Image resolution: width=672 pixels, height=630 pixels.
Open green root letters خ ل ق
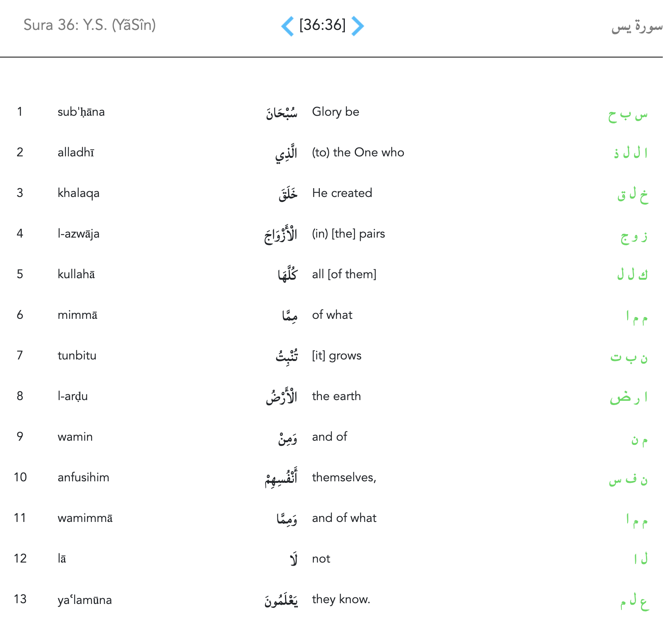pyautogui.click(x=632, y=195)
